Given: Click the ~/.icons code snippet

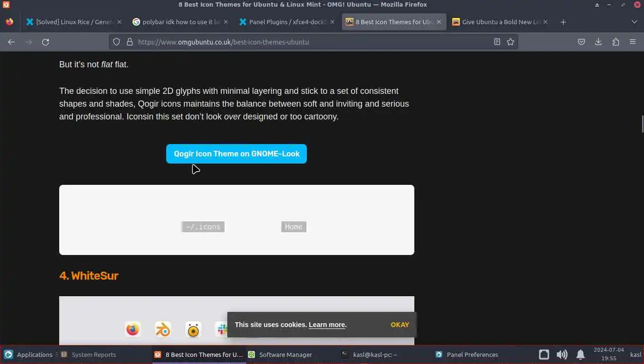Looking at the screenshot, I should (x=203, y=227).
